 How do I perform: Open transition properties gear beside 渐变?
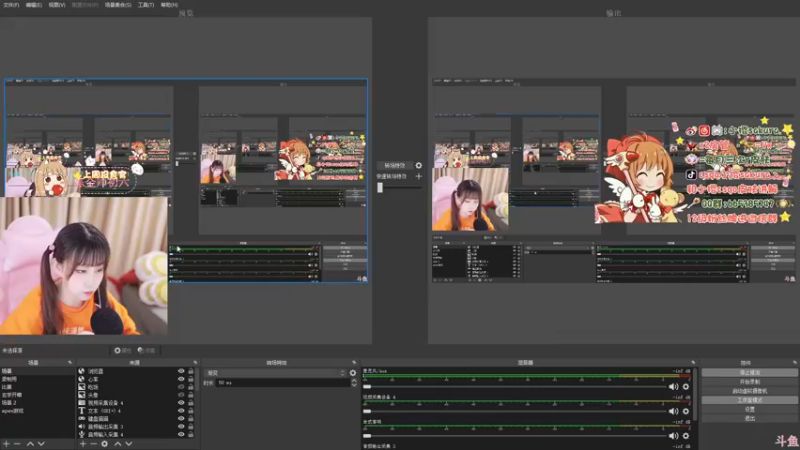tap(353, 373)
